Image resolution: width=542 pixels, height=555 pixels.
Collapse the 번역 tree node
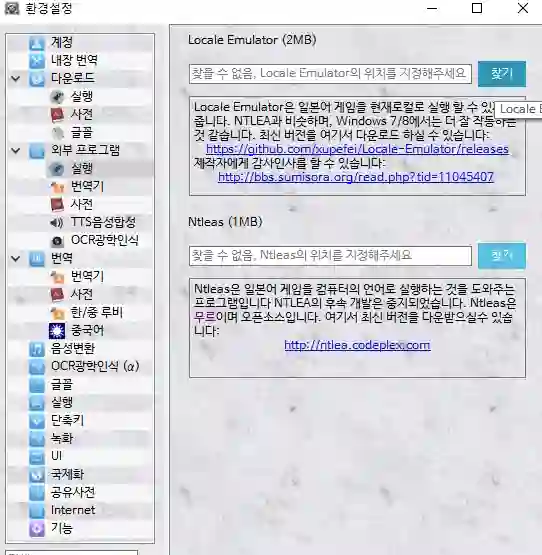(x=16, y=259)
